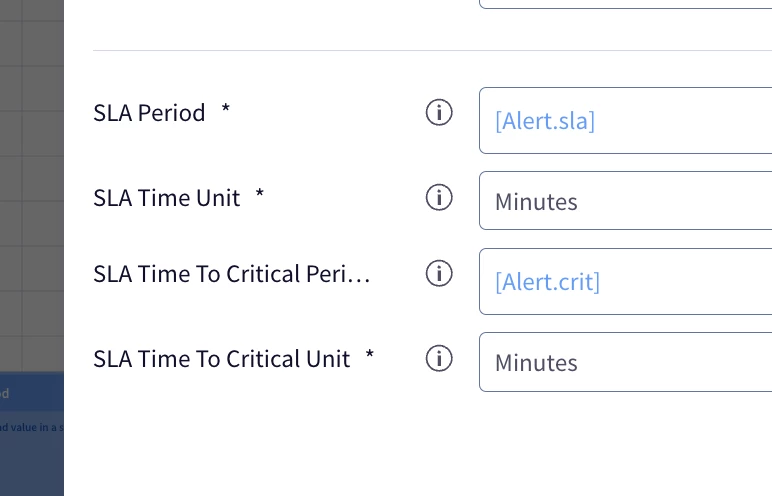
Task: Open the SLA Time Unit Minutes dropdown
Action: click(x=625, y=200)
